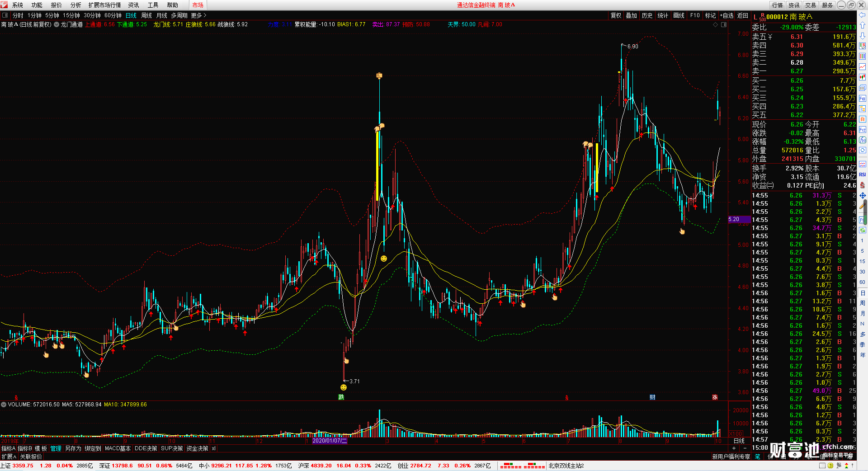Click the F10 company info icon

863,98
